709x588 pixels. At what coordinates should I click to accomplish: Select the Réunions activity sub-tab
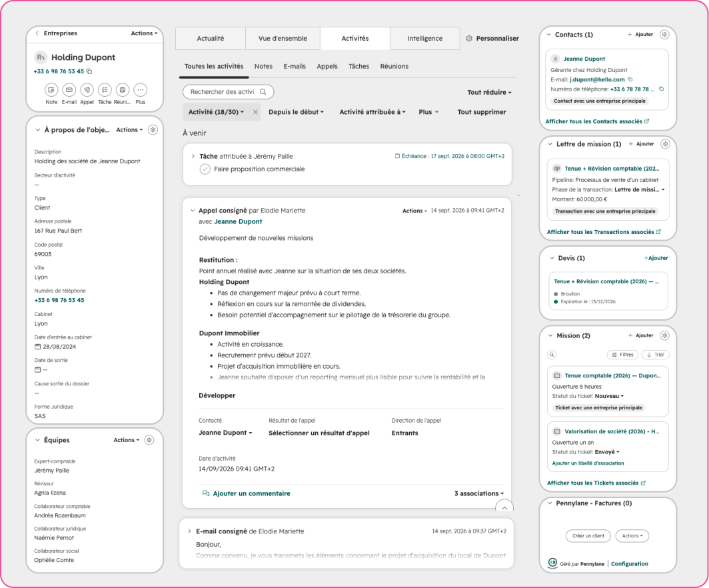point(394,67)
